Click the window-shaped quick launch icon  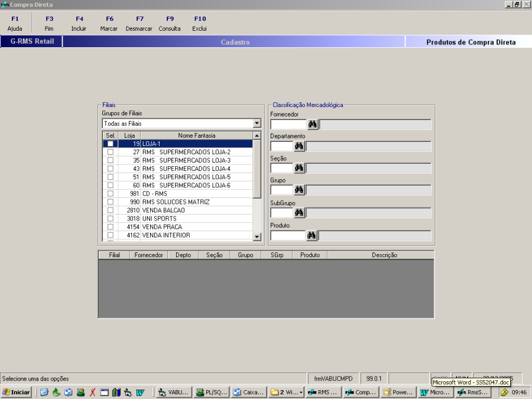105,392
